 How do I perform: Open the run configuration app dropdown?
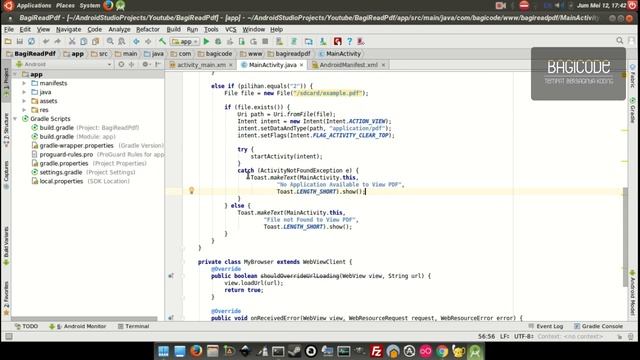(185, 41)
